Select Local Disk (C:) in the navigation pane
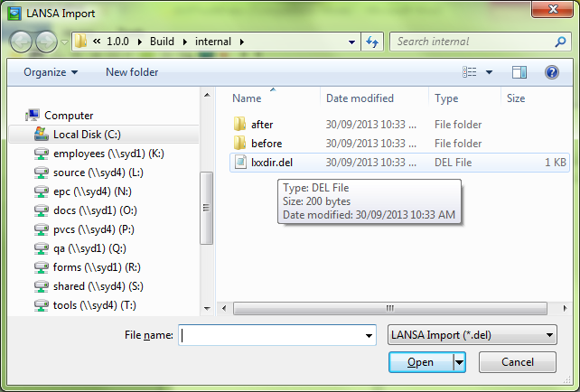The height and width of the screenshot is (392, 580). coord(104,135)
